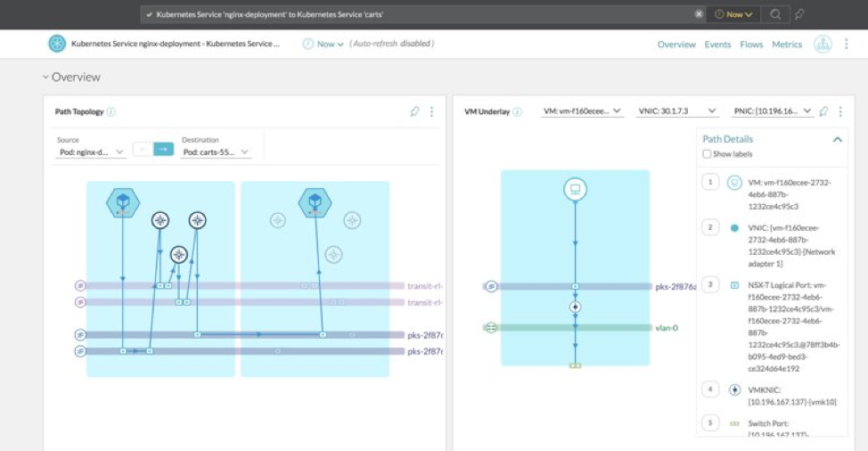Open the page's three-dot more options menu
The image size is (868, 451).
click(846, 44)
